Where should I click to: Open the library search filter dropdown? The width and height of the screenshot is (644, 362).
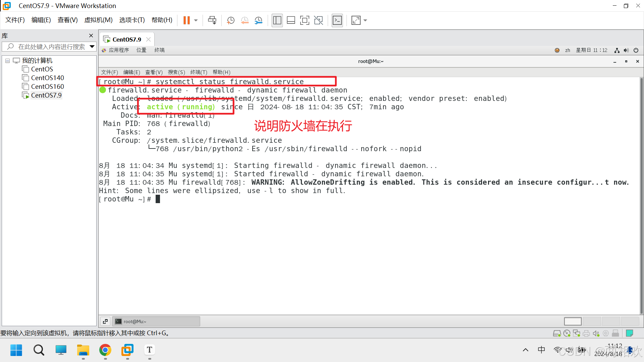92,47
